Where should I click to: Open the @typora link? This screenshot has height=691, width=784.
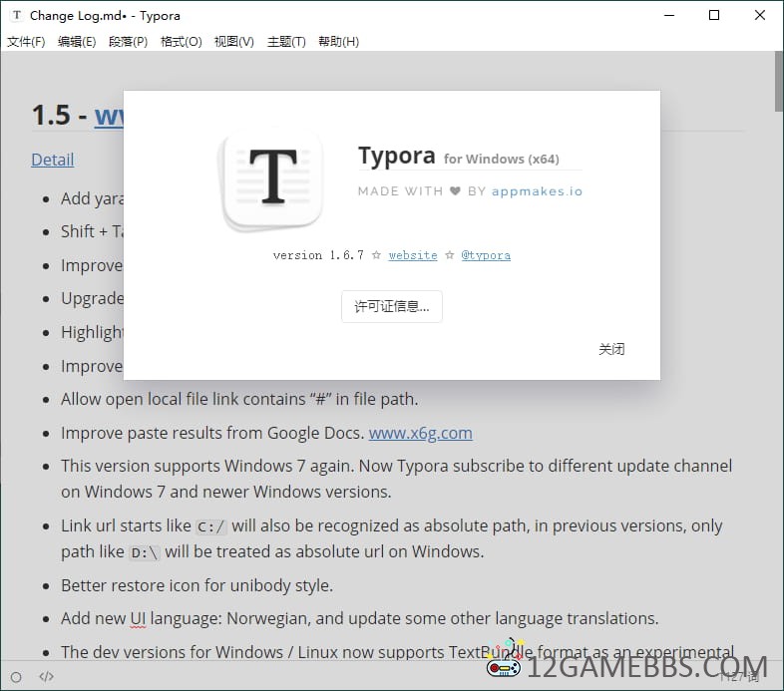tap(486, 255)
